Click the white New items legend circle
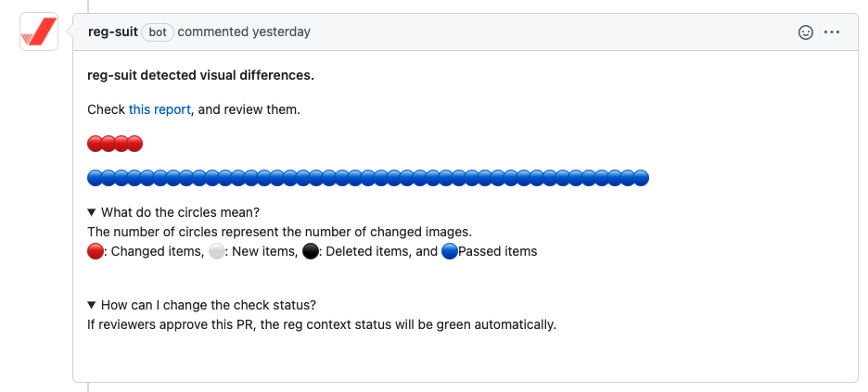 (216, 252)
